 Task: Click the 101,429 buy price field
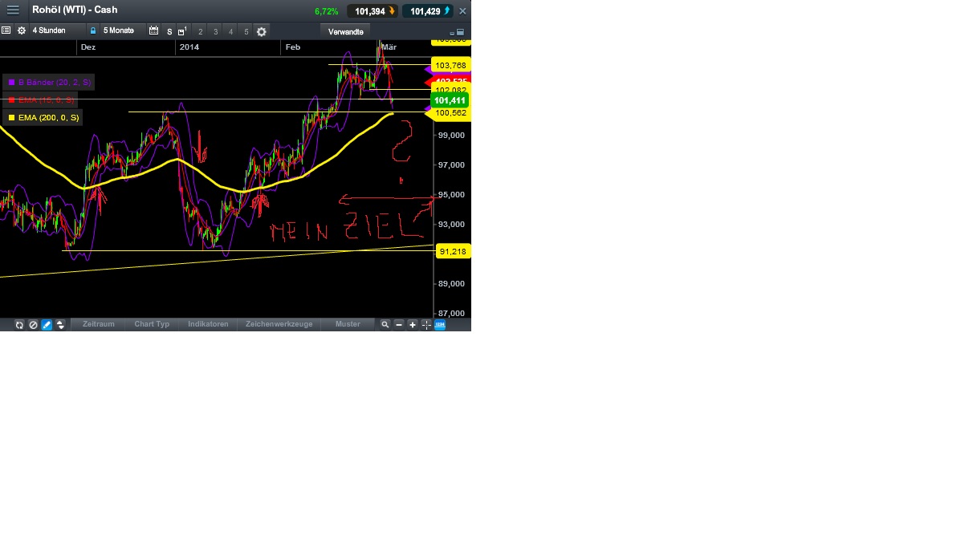[426, 11]
